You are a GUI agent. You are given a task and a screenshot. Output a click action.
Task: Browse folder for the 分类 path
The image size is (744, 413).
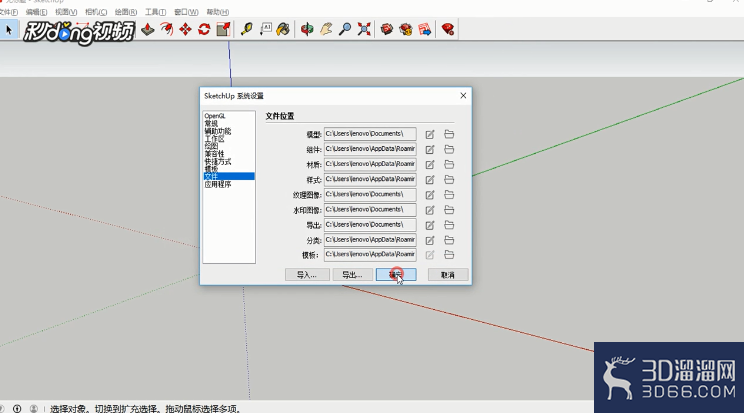(x=449, y=240)
